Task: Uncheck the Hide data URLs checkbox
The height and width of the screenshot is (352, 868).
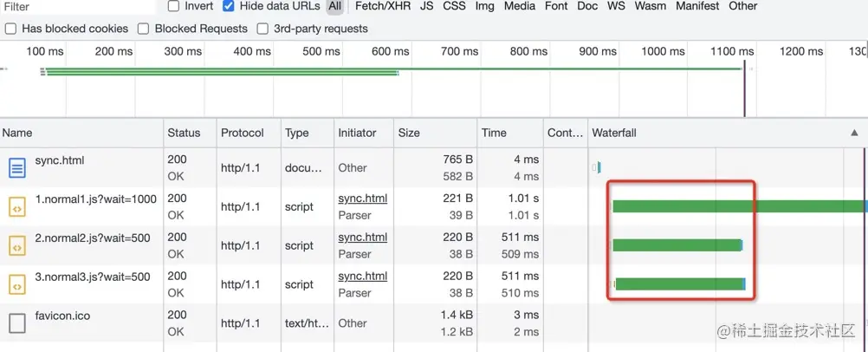Action: point(229,6)
